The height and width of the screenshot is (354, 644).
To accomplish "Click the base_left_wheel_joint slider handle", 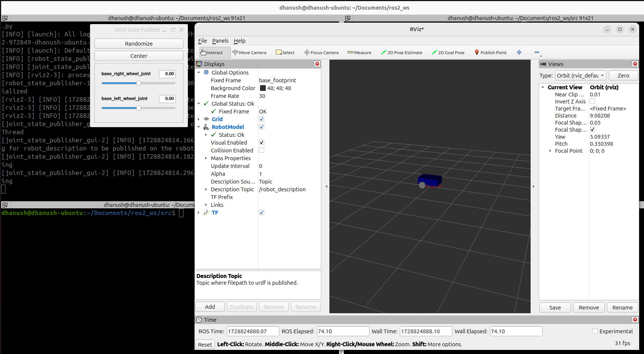I will (139, 108).
